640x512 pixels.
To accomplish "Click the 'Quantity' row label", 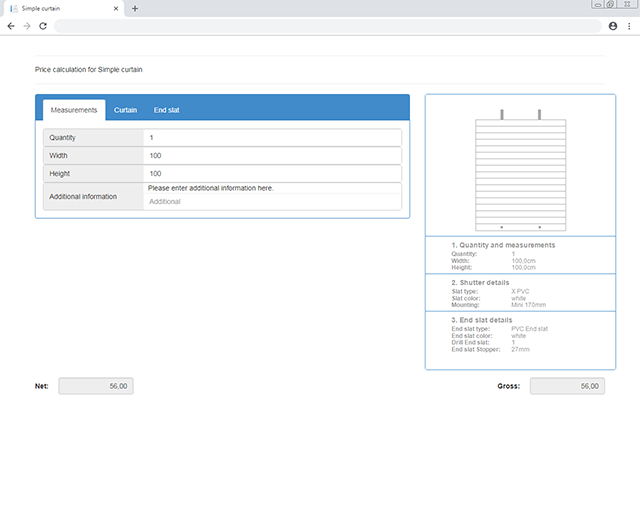I will (x=62, y=138).
